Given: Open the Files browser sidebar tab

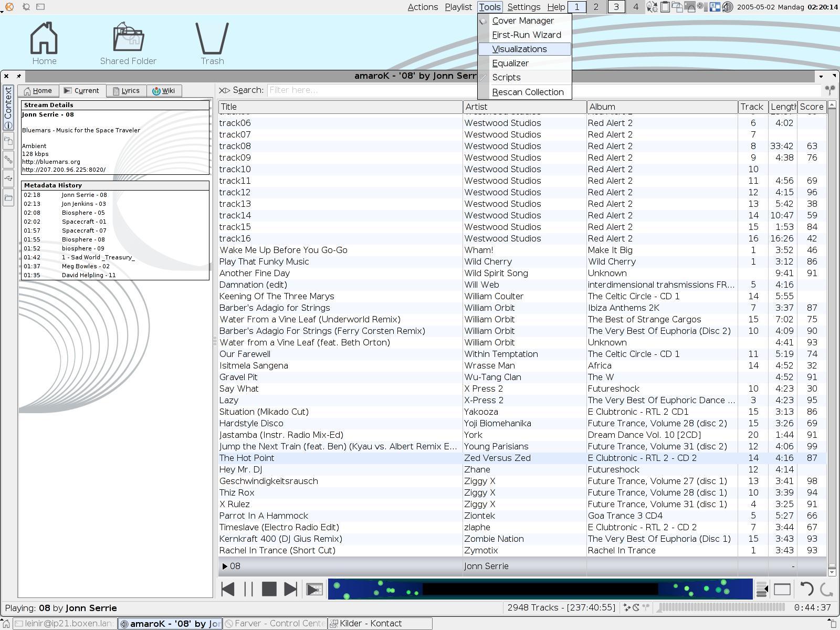Looking at the screenshot, I should (8, 198).
